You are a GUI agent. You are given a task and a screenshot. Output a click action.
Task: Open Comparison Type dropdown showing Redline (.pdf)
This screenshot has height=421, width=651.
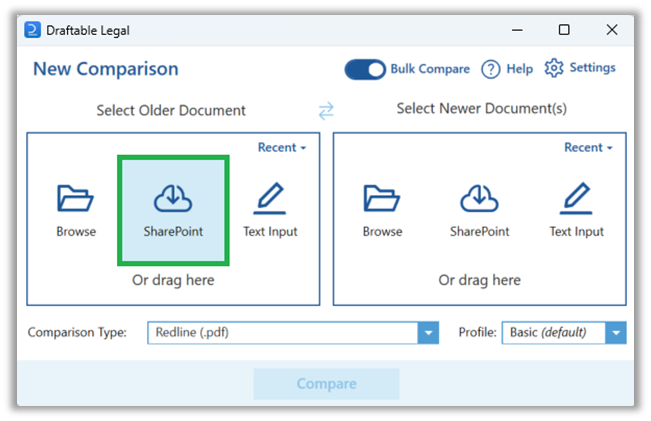(x=293, y=333)
